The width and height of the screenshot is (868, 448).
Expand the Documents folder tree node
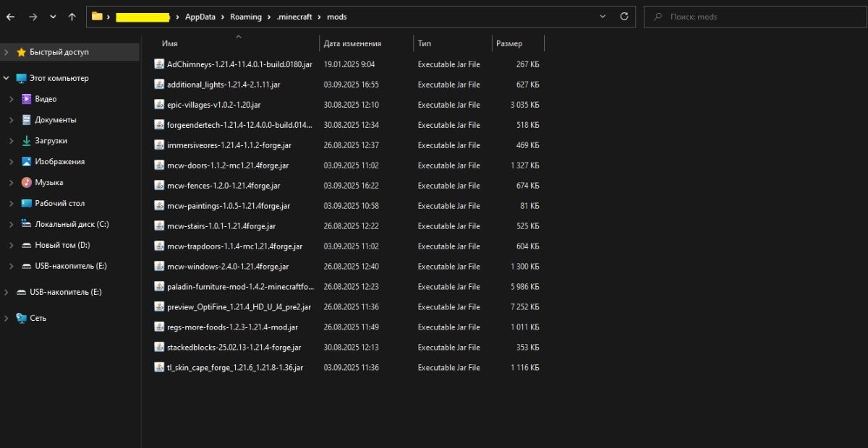pyautogui.click(x=11, y=120)
